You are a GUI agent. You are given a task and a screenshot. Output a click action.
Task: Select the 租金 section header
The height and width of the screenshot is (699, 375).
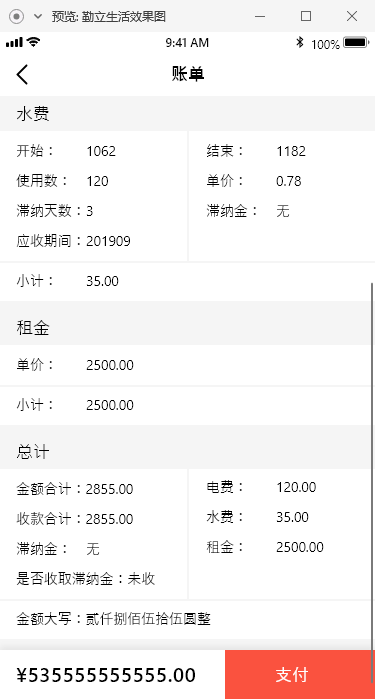pos(187,328)
